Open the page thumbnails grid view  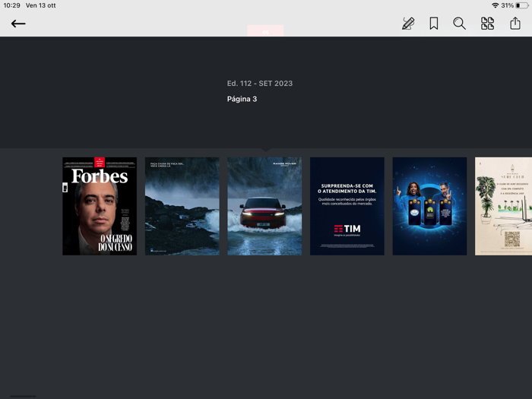[x=487, y=24]
